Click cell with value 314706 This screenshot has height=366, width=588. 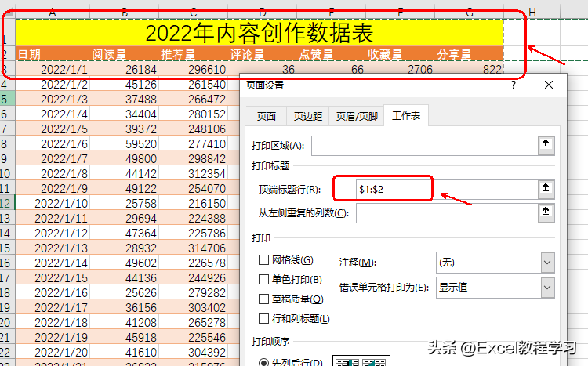pyautogui.click(x=194, y=248)
